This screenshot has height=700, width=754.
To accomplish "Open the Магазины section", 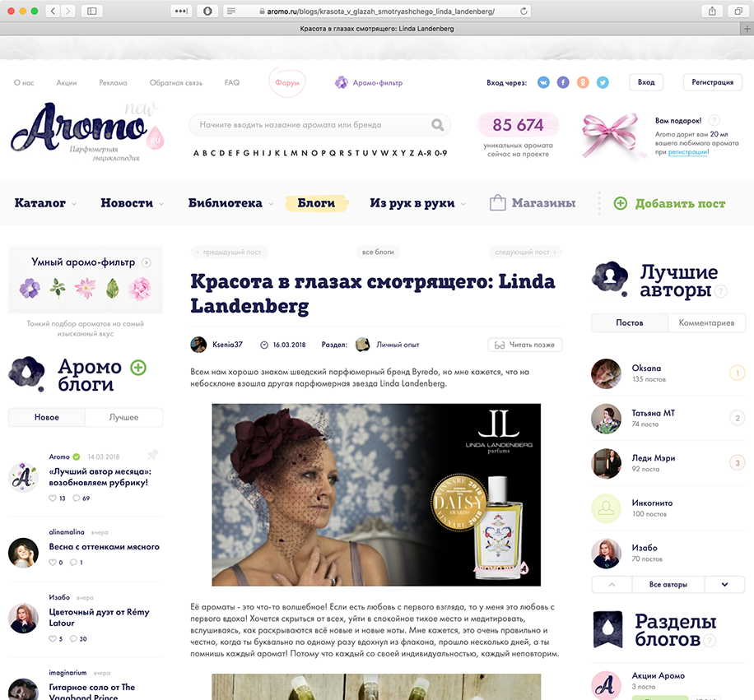I will point(533,203).
